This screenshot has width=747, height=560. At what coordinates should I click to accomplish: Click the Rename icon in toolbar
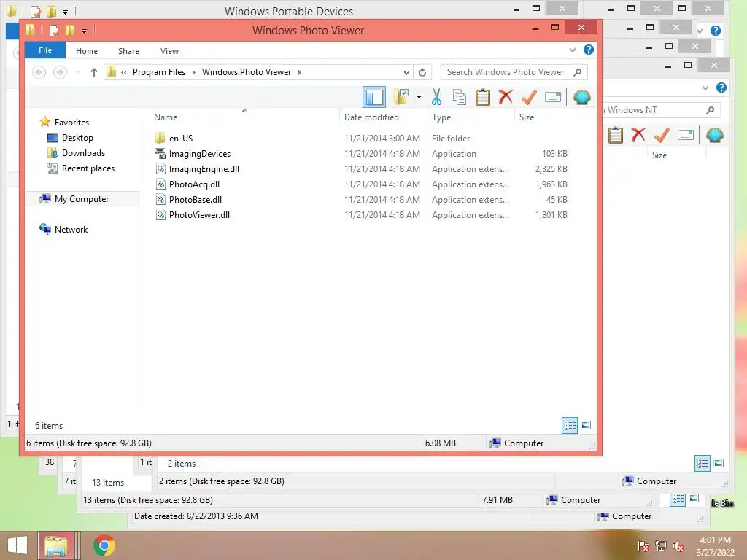pyautogui.click(x=553, y=97)
